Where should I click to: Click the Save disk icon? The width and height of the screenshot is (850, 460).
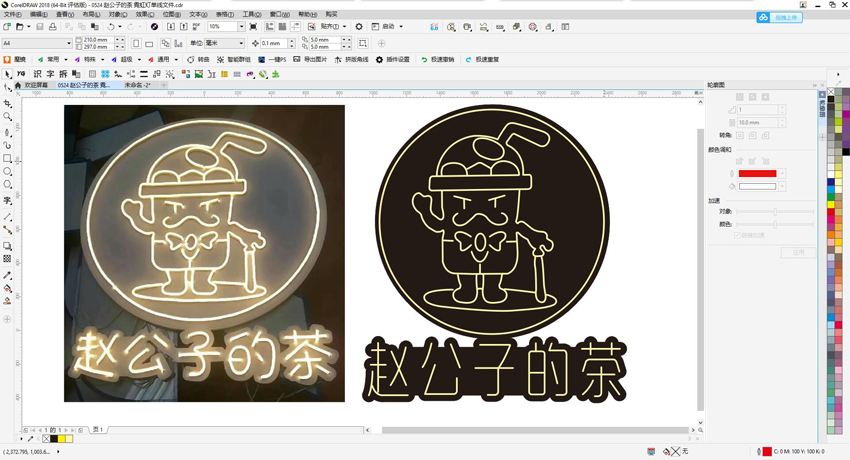coord(40,27)
